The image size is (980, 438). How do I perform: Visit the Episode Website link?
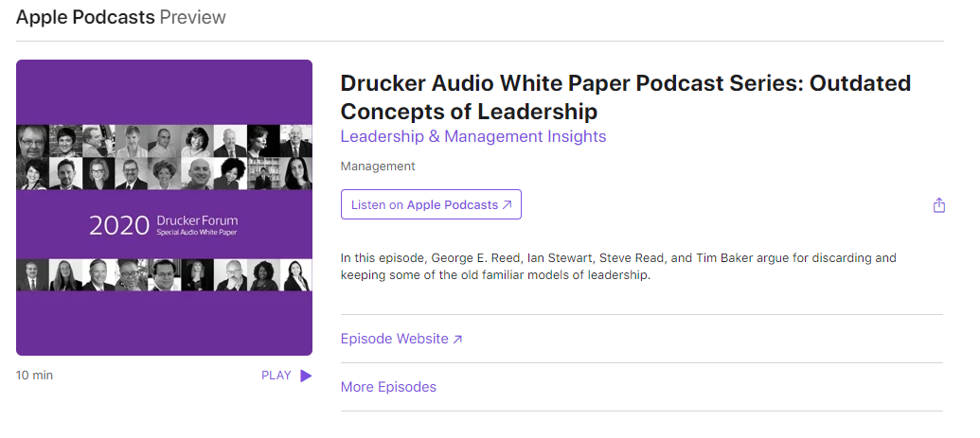(401, 339)
